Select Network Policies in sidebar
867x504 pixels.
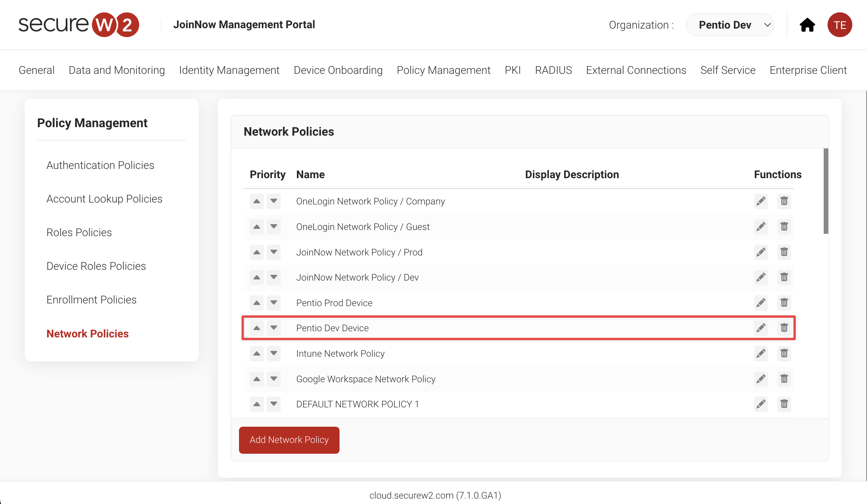tap(87, 334)
